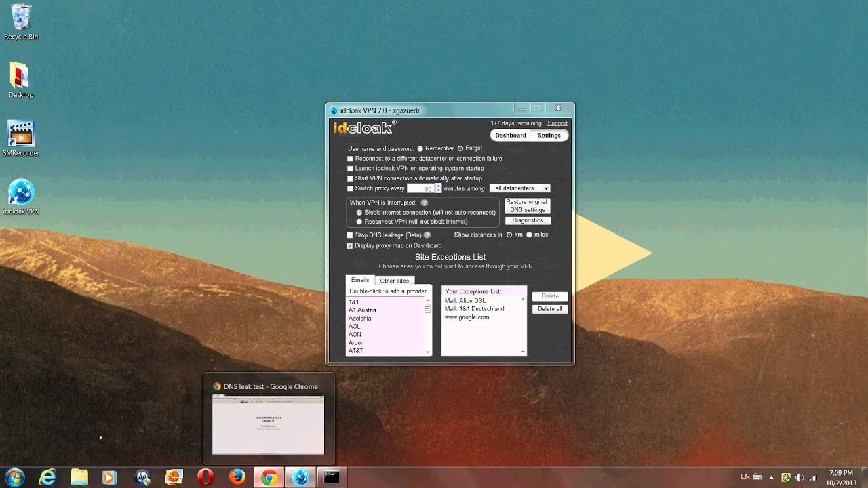868x488 pixels.
Task: Enable Stop DNS leakage (Beta)
Action: coord(350,235)
